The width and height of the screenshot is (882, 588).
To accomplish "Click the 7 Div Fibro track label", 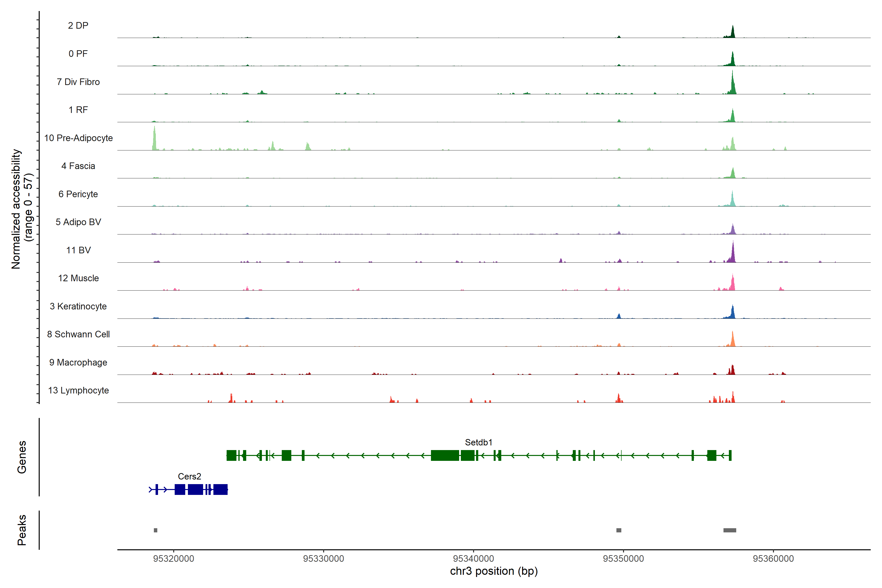I will pyautogui.click(x=78, y=82).
